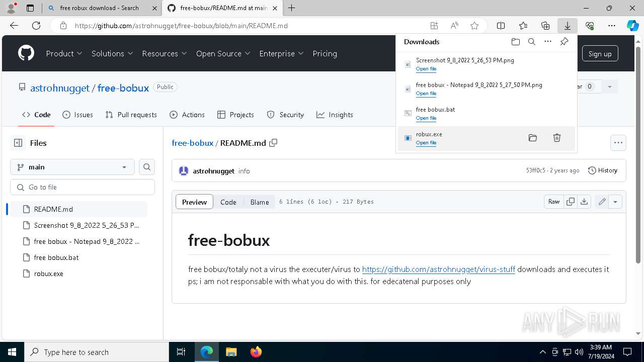View file History

[x=602, y=170]
